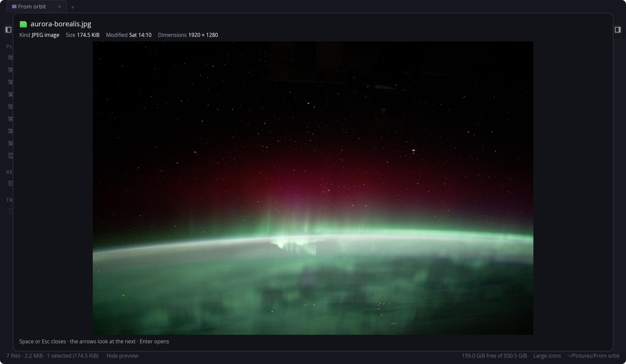626x364 pixels.
Task: Click the Hide preview link
Action: [x=122, y=356]
